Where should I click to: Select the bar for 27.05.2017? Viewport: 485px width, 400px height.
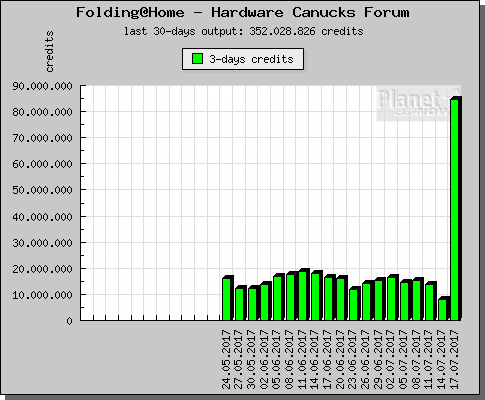[x=240, y=303]
